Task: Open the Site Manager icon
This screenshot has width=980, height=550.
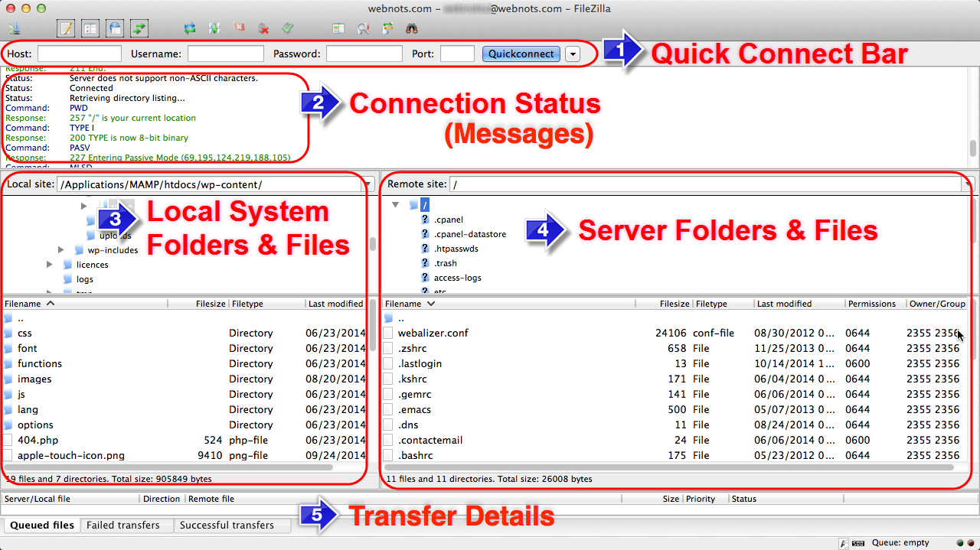Action: pyautogui.click(x=14, y=29)
